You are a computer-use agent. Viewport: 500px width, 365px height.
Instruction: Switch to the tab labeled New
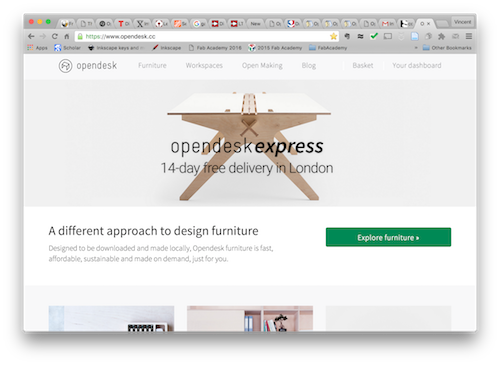(x=255, y=24)
